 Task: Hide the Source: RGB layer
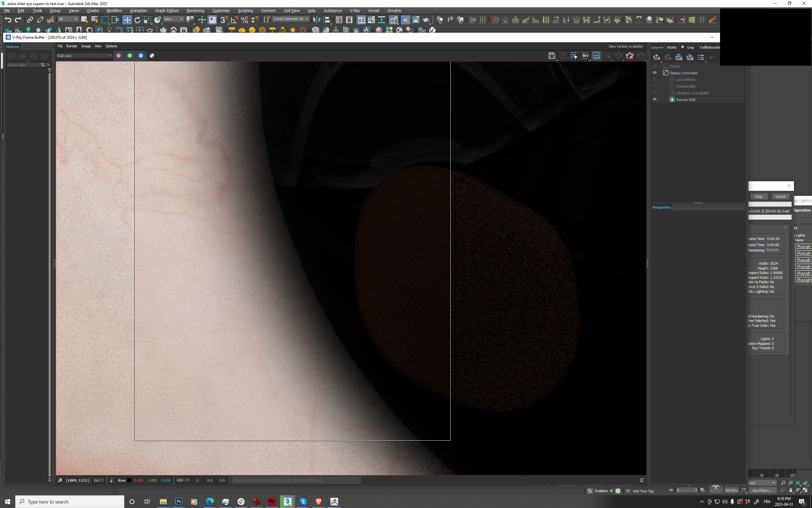(x=654, y=99)
